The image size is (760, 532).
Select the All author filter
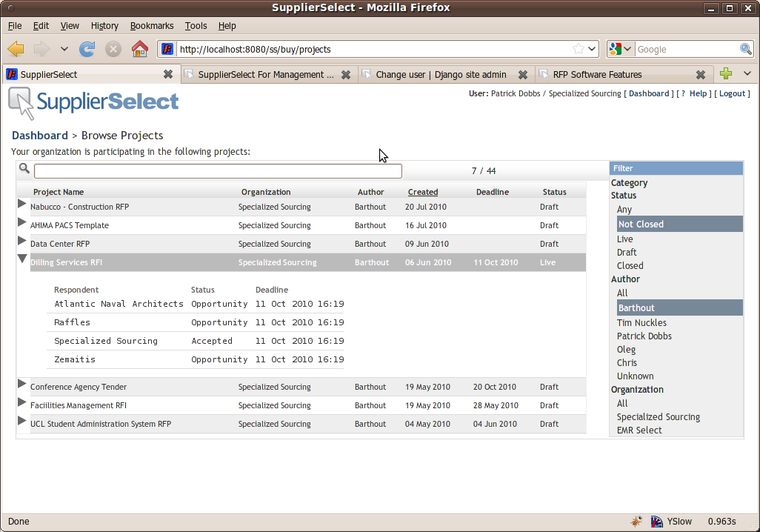click(622, 293)
